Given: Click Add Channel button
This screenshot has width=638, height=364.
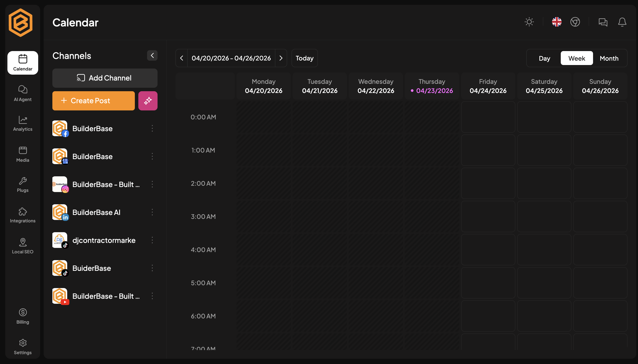Looking at the screenshot, I should pyautogui.click(x=105, y=78).
